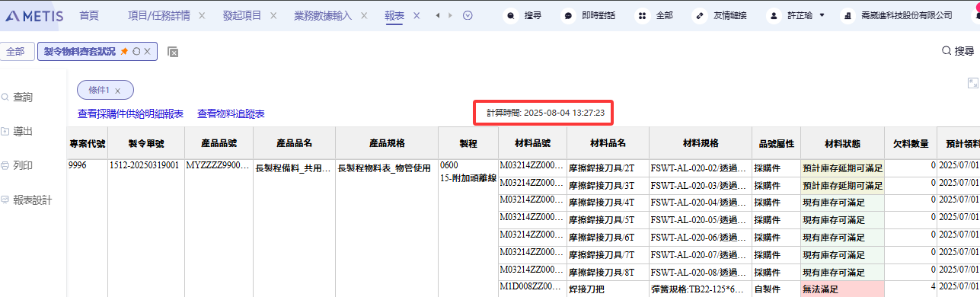Viewport: 980px width, 297px height.
Task: Select the 焊接刀把 material name cell
Action: click(608, 289)
